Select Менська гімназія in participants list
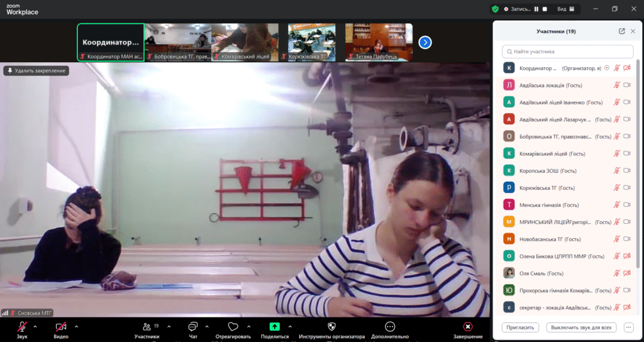644x342 pixels. pyautogui.click(x=548, y=204)
